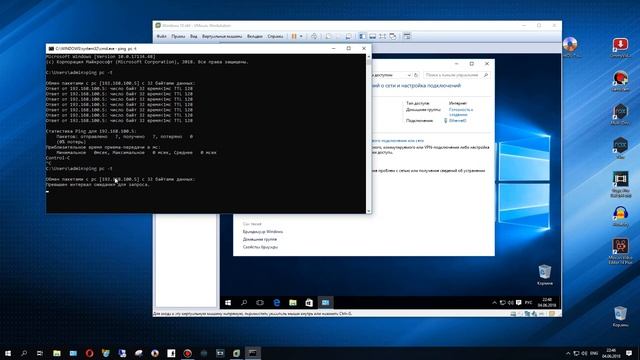Open the Вид menu in VMware
The height and width of the screenshot is (360, 640).
(x=193, y=36)
